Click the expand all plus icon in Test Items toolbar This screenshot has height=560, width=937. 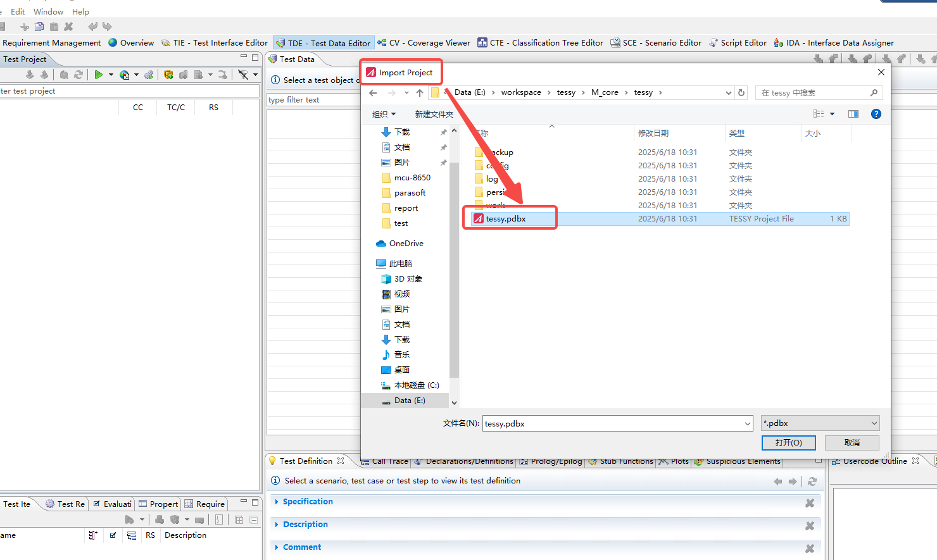click(239, 520)
